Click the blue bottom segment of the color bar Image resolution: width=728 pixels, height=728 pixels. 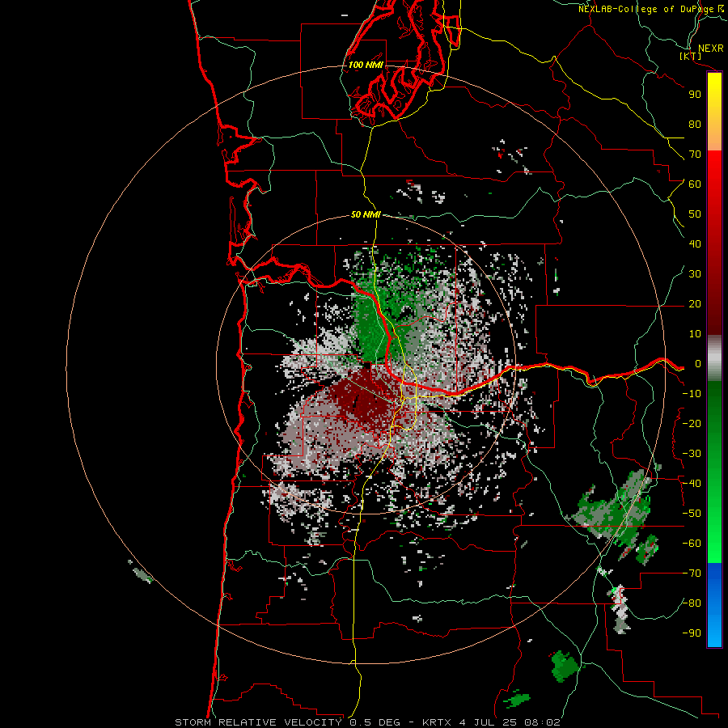[714, 604]
